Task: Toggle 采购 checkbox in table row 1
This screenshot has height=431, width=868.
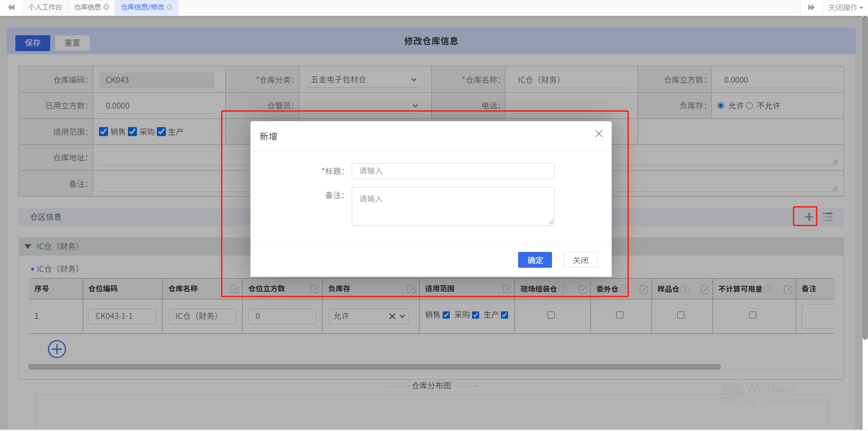Action: [x=476, y=315]
